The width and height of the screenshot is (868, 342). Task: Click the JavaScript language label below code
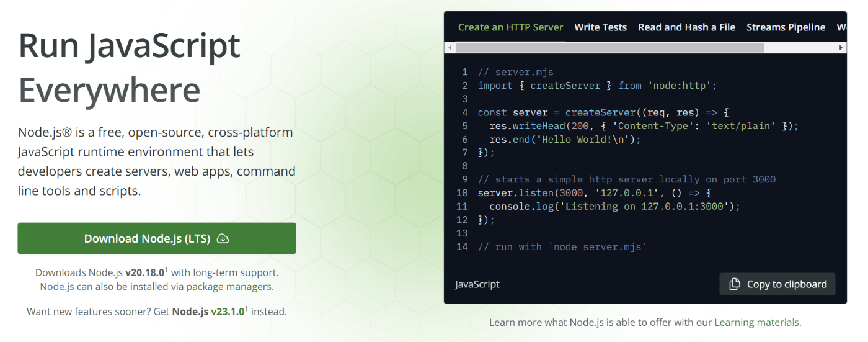click(x=477, y=284)
